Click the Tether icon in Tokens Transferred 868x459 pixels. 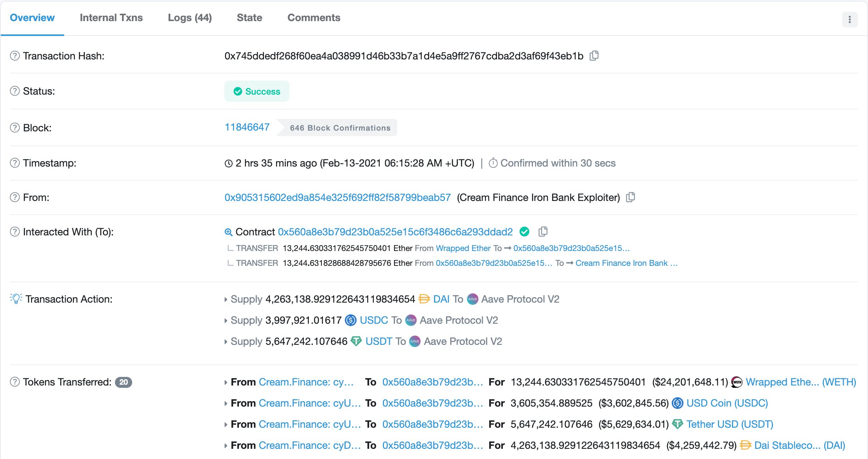click(678, 424)
